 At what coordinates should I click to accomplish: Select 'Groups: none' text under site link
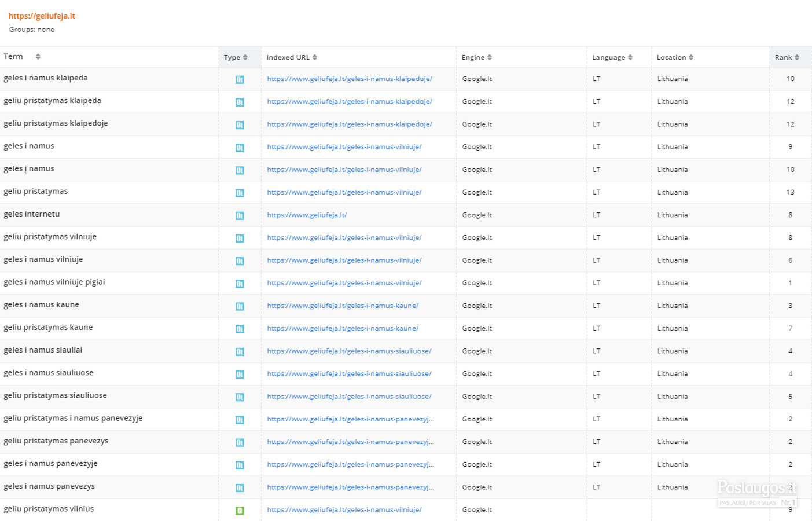pos(32,30)
